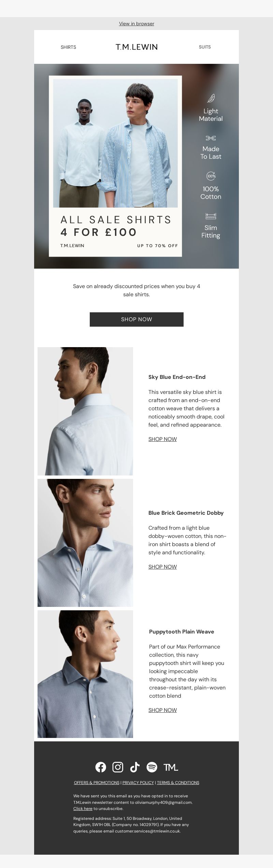Open the SHIRTS navigation item
The image size is (273, 868).
point(68,47)
